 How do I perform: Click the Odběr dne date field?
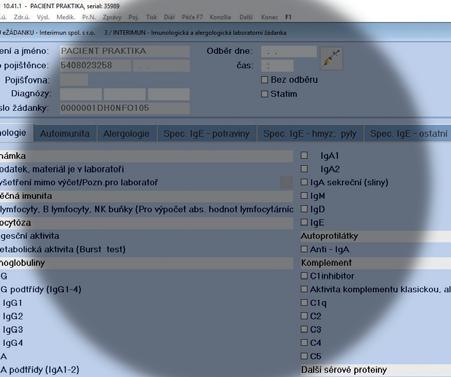pyautogui.click(x=289, y=52)
